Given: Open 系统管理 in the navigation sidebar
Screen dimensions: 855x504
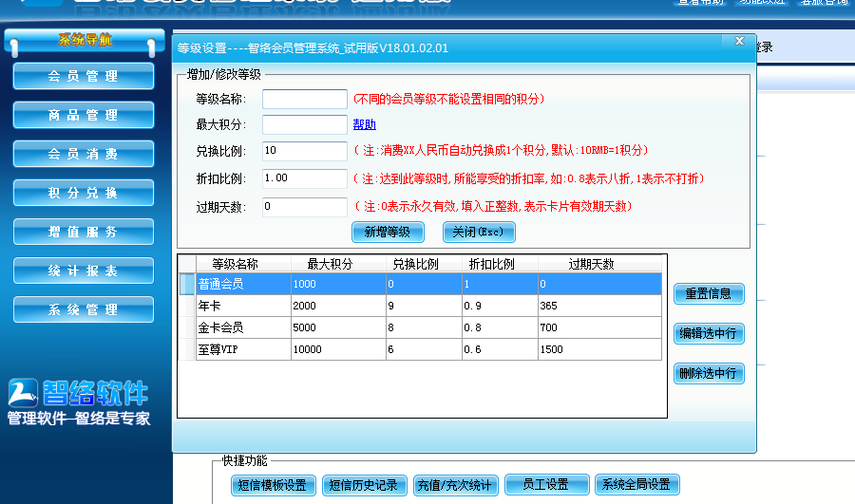Looking at the screenshot, I should coord(84,310).
